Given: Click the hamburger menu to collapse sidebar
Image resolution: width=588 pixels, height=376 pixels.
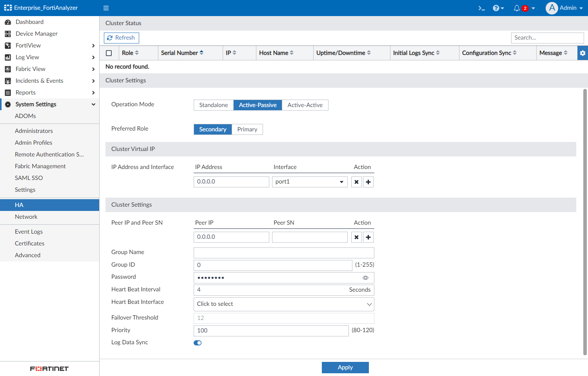Looking at the screenshot, I should pos(106,8).
